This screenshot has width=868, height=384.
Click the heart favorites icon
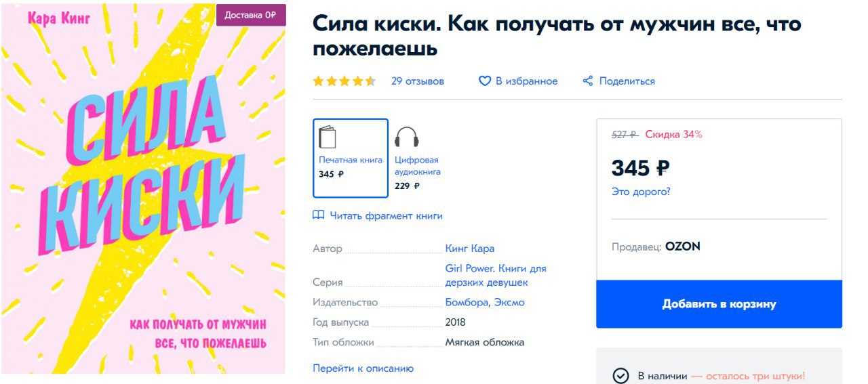point(485,81)
